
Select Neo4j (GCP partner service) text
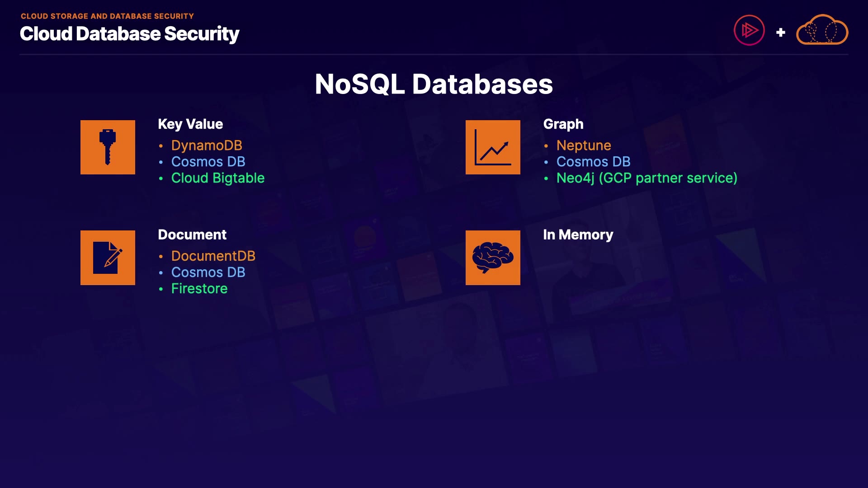click(646, 178)
